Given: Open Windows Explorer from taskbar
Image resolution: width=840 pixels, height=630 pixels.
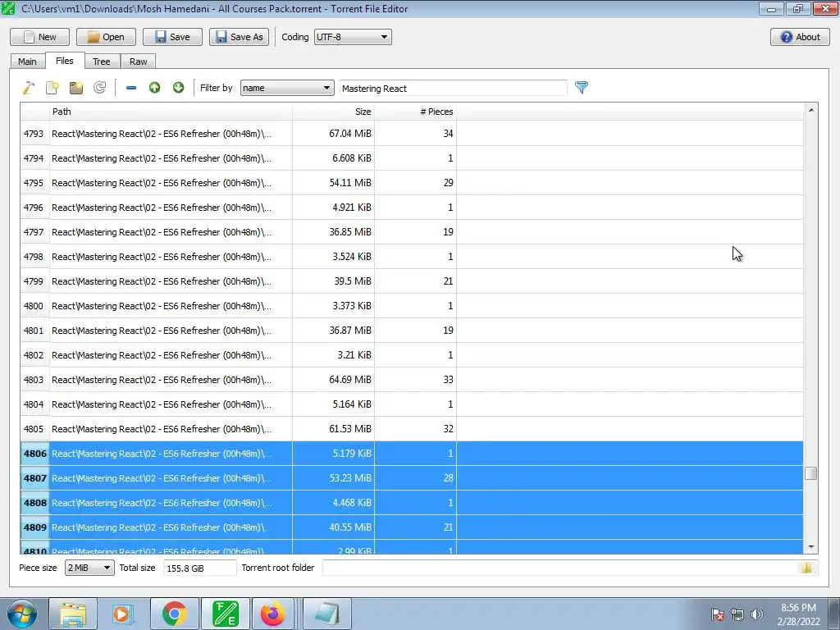Looking at the screenshot, I should click(73, 614).
